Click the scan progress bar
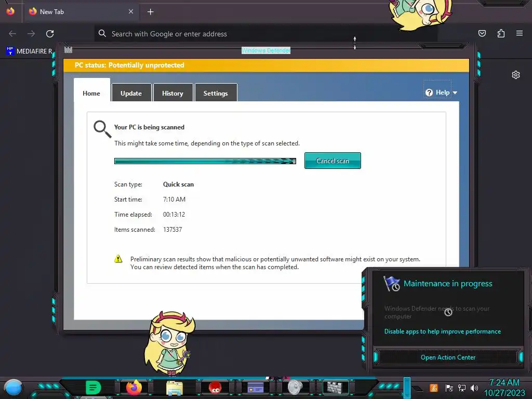 [x=205, y=161]
